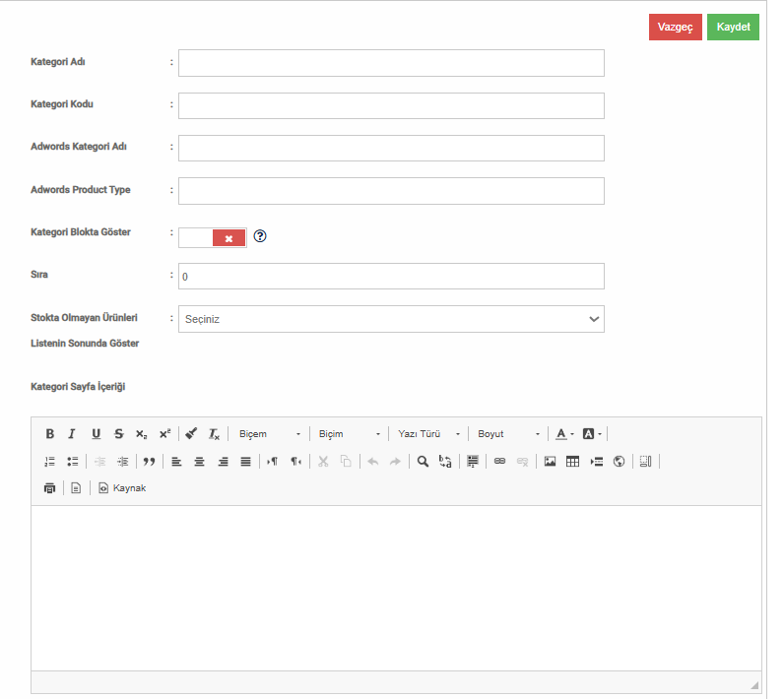Click the editor resize handle corner

coord(754,684)
